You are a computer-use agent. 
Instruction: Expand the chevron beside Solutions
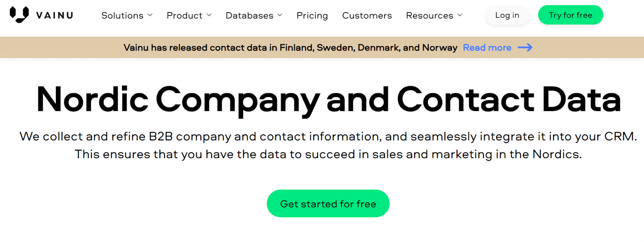click(150, 15)
